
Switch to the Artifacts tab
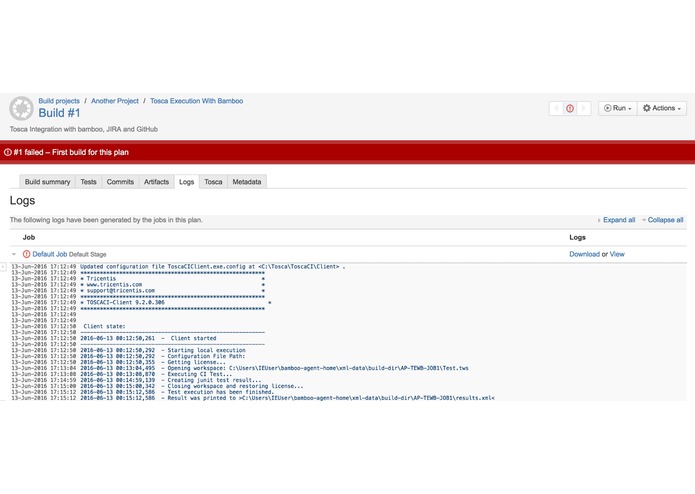156,182
